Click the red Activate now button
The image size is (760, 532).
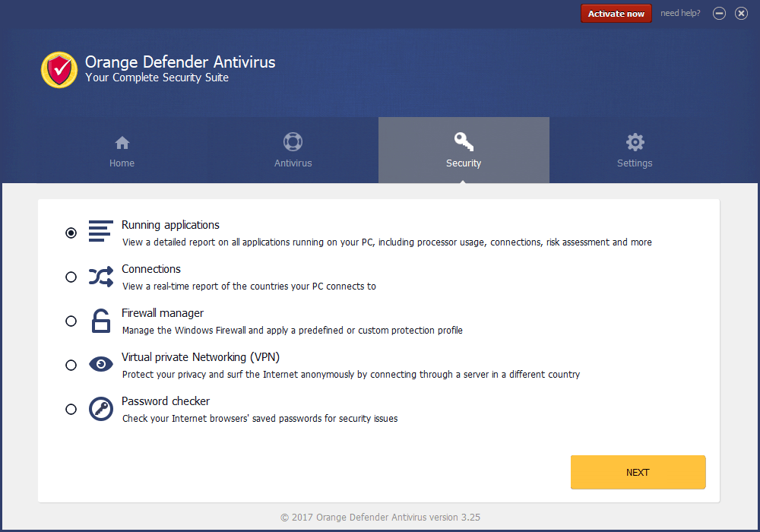(616, 14)
